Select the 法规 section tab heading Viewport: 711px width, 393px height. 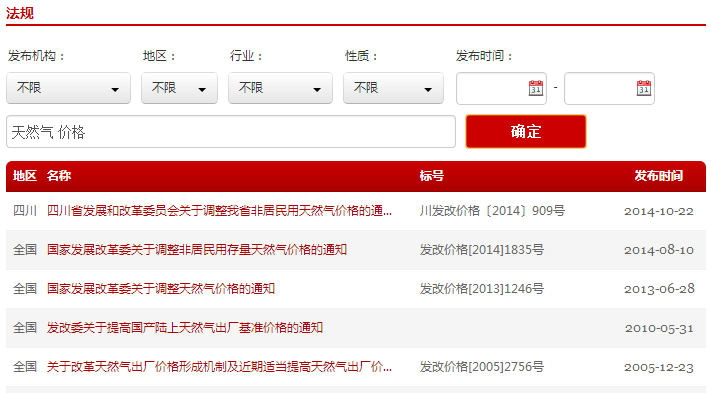point(19,13)
